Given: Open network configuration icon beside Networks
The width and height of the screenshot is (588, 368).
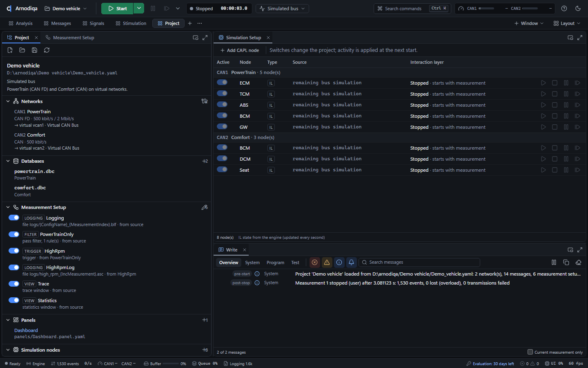Looking at the screenshot, I should point(205,101).
